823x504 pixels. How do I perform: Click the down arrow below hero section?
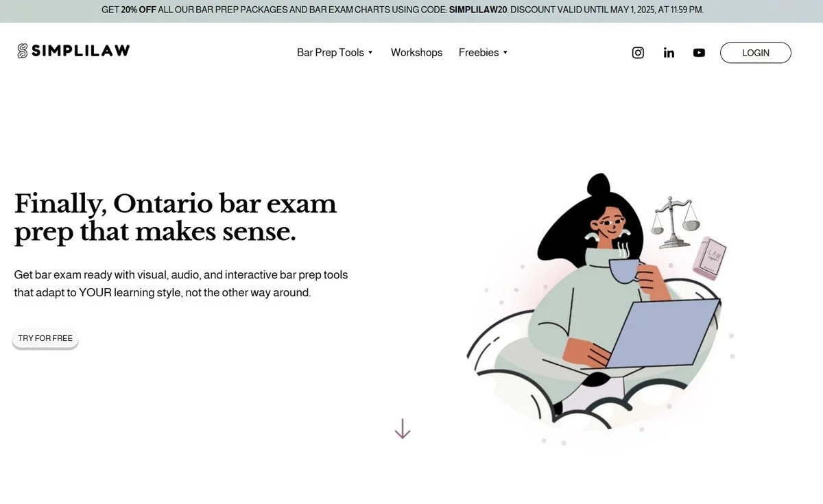point(403,429)
